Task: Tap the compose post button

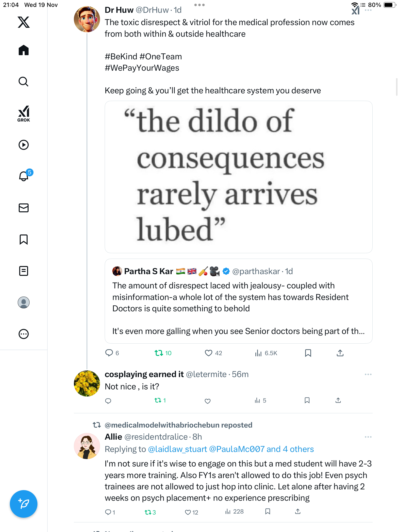Action: 24,504
